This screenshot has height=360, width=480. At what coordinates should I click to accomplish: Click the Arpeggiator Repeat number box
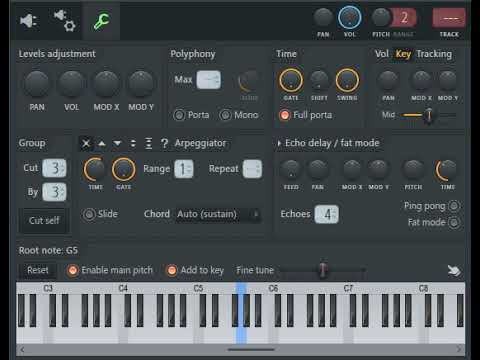point(252,169)
